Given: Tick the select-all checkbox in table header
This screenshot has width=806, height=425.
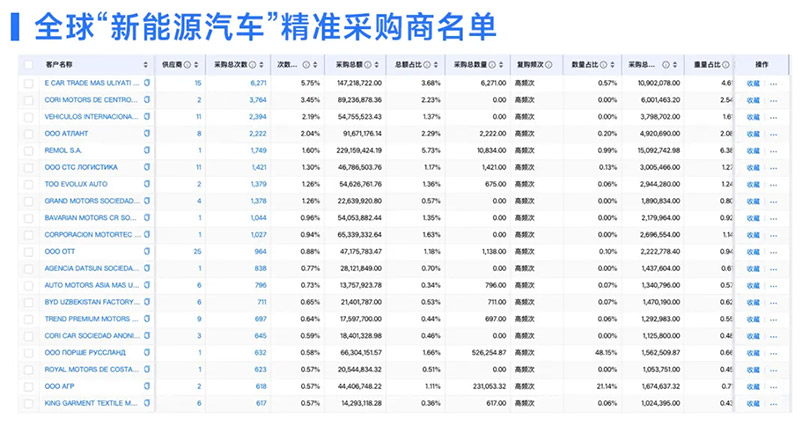Looking at the screenshot, I should pyautogui.click(x=29, y=63).
